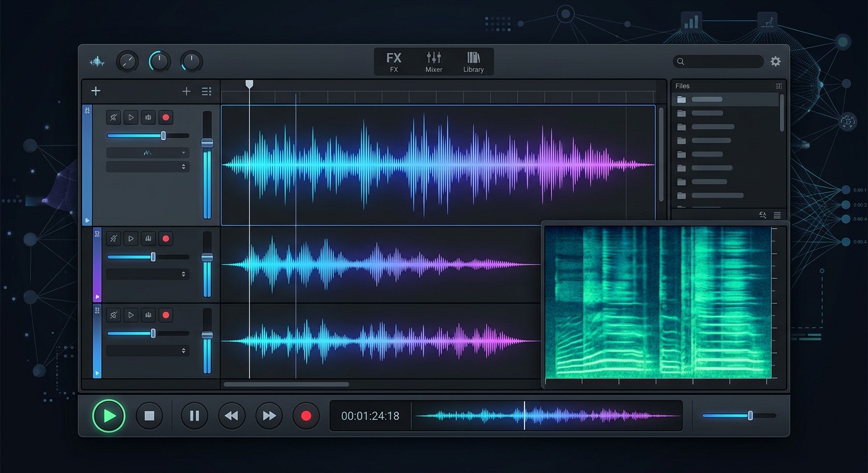The width and height of the screenshot is (868, 473).
Task: Click the gray rotary knob beside the logo
Action: [x=128, y=62]
